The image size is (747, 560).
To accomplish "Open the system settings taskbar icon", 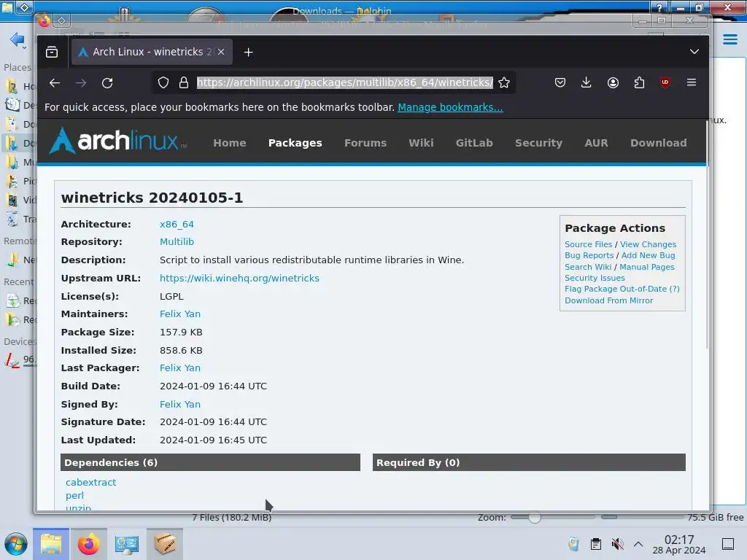I will 127,544.
